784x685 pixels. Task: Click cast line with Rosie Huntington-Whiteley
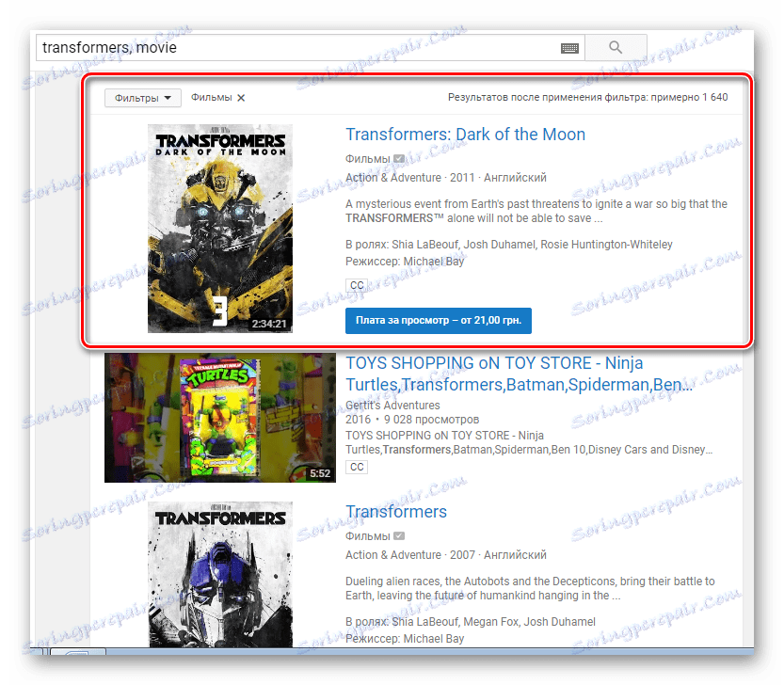509,245
